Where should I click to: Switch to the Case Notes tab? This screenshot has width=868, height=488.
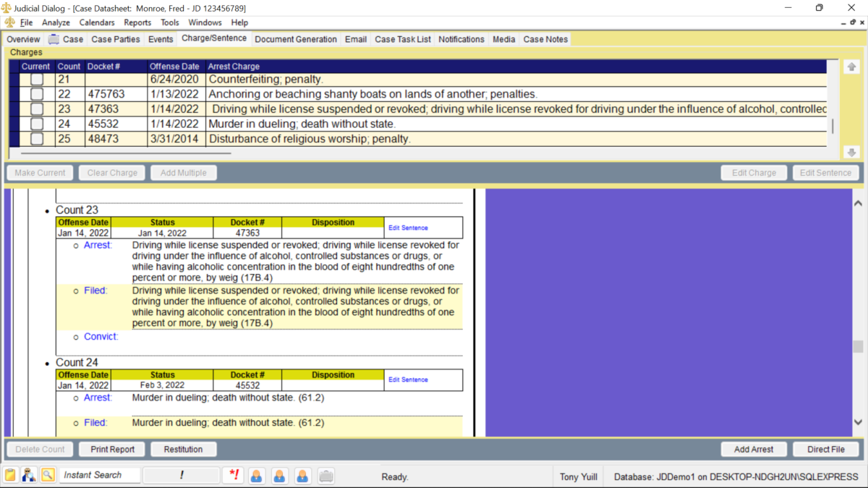(x=545, y=39)
